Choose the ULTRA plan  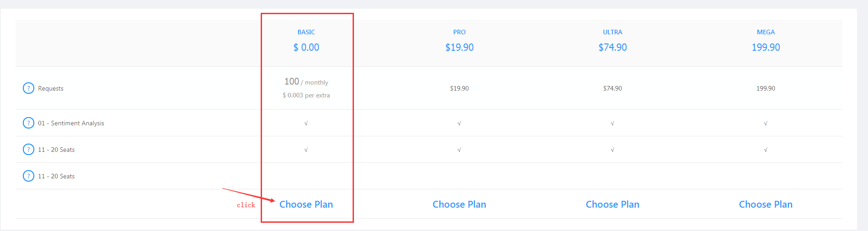point(612,204)
